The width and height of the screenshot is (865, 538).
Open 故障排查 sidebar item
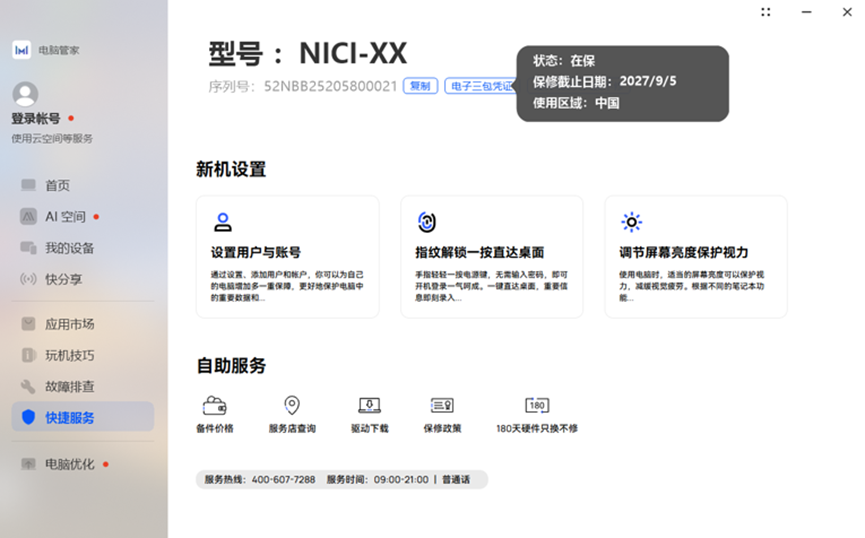pyautogui.click(x=69, y=386)
